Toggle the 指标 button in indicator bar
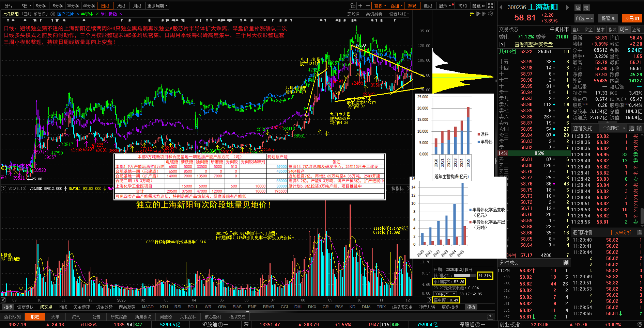 click(x=8, y=307)
